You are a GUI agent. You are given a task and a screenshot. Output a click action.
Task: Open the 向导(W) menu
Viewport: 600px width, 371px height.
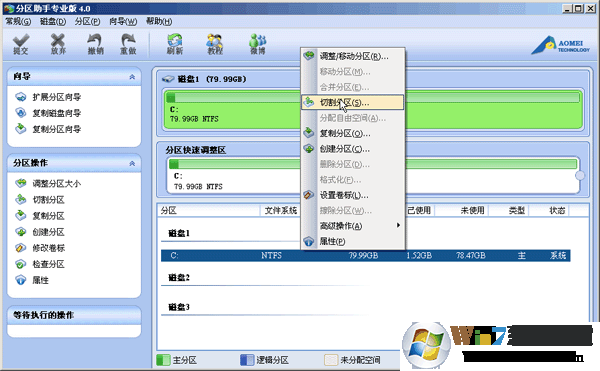[x=123, y=21]
